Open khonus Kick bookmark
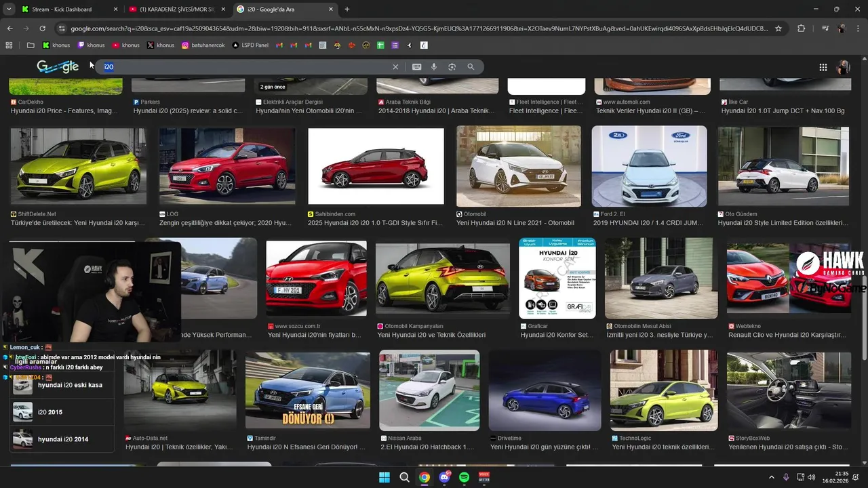 [56, 45]
